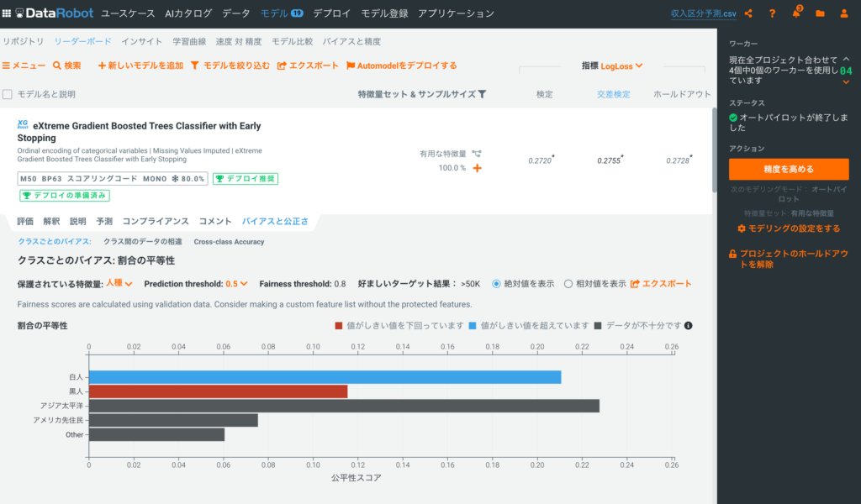
Task: Expand the 保護されている特徴量 人種 dropdown
Action: (x=119, y=284)
